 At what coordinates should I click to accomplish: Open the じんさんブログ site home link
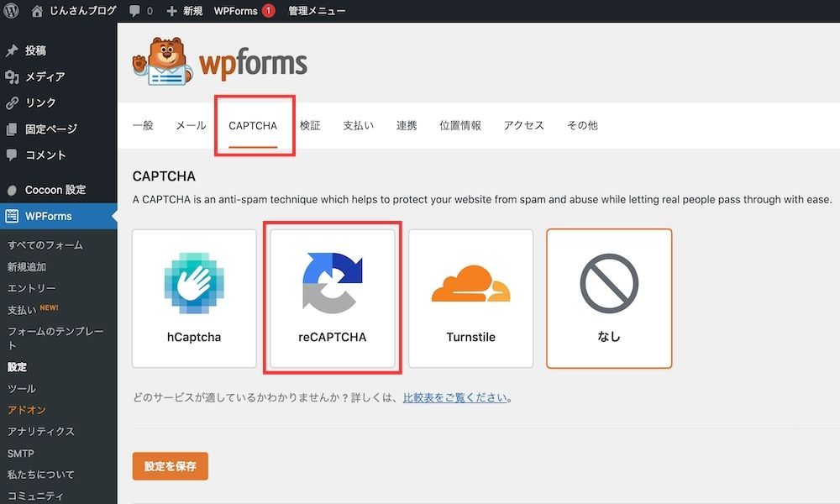74,11
